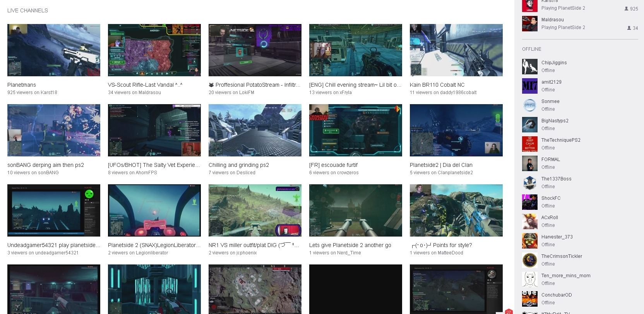Open ChipJiggins' avatar in the offline list
Viewport: 644px width, 314px height.
click(x=530, y=67)
